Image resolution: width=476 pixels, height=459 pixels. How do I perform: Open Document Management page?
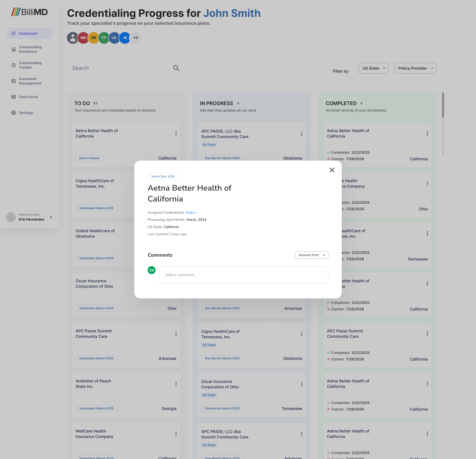30,81
